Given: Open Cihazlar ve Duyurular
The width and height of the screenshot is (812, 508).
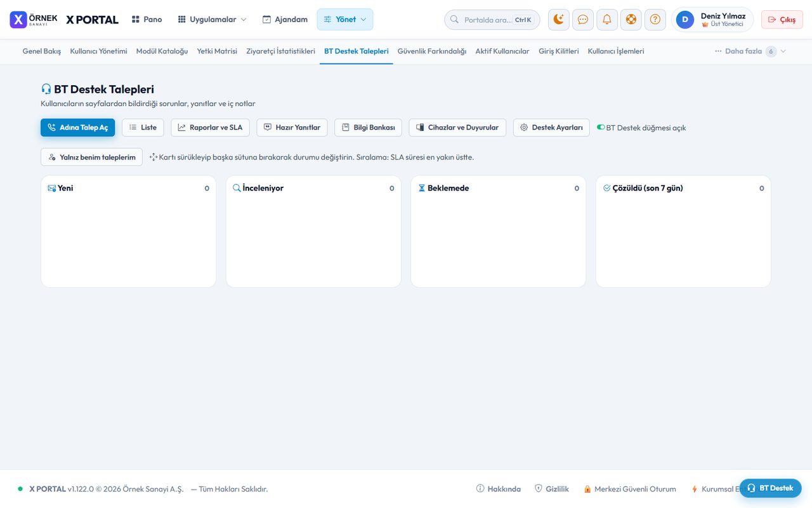Looking at the screenshot, I should coord(457,128).
